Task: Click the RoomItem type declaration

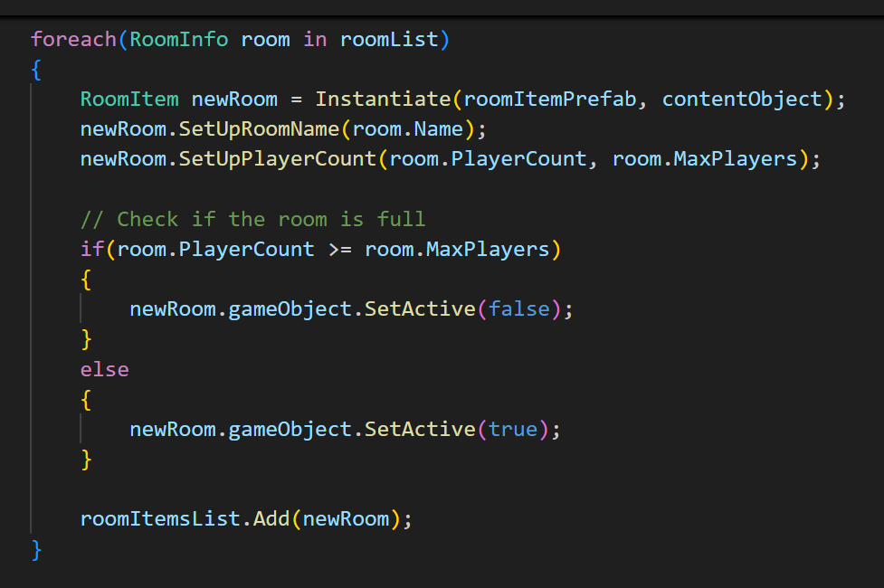Action: 129,100
